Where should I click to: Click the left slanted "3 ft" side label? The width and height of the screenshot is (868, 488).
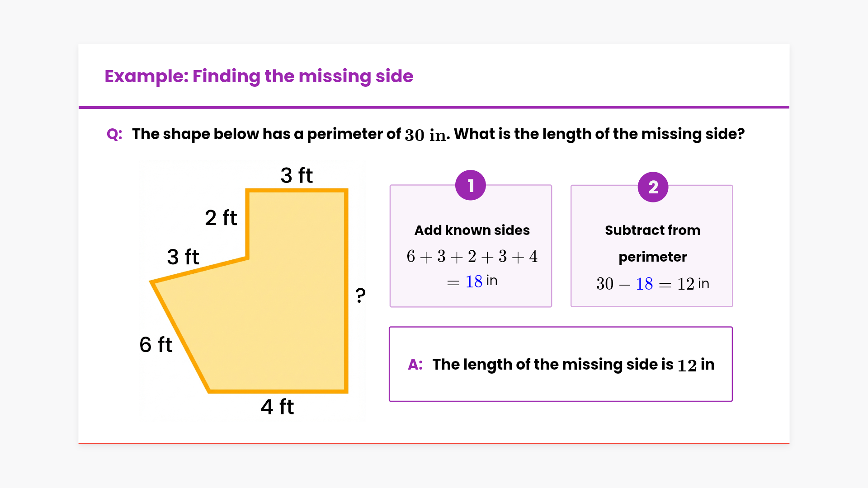(x=183, y=257)
